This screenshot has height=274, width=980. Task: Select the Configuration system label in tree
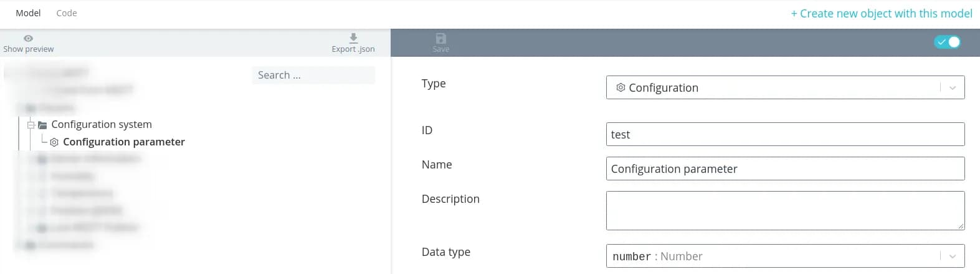click(102, 124)
